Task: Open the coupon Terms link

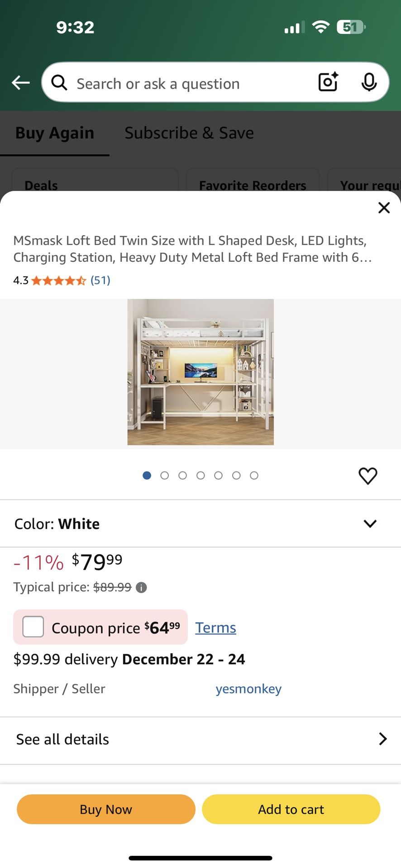Action: pyautogui.click(x=215, y=627)
